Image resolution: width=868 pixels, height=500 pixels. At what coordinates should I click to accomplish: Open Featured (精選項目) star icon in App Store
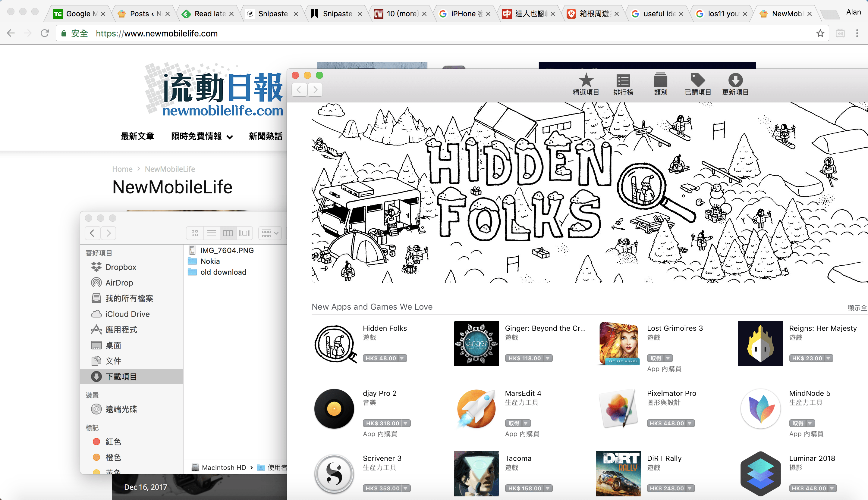tap(586, 84)
